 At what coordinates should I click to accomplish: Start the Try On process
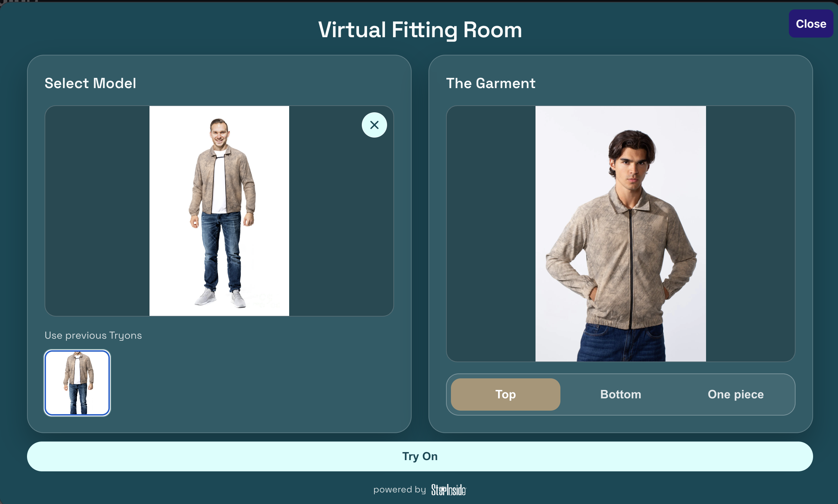[x=420, y=456]
